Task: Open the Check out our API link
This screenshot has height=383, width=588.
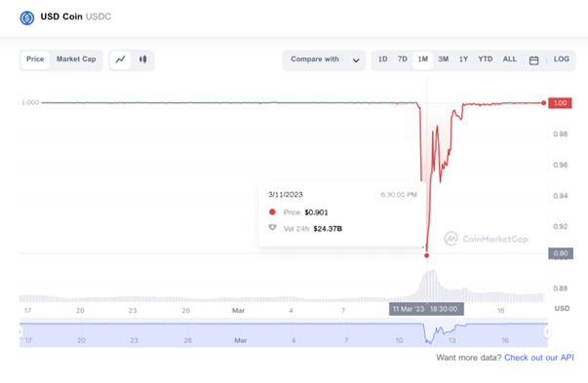Action: click(x=539, y=358)
